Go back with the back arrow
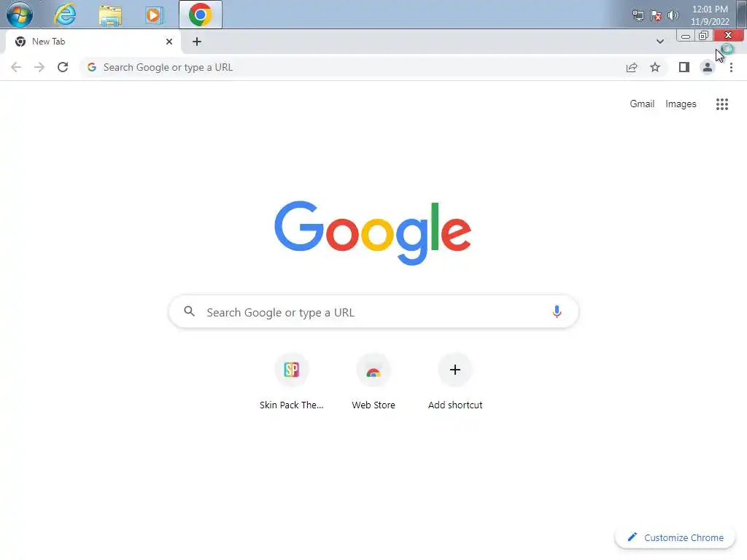 (16, 67)
